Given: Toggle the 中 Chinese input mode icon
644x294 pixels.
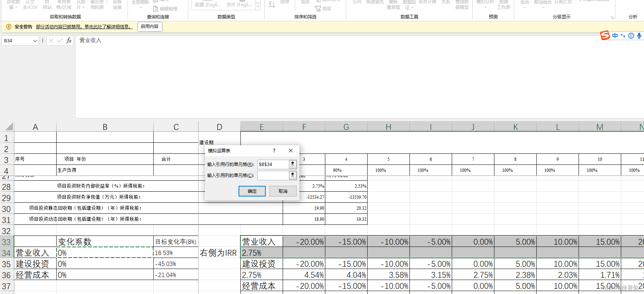Looking at the screenshot, I should [615, 36].
